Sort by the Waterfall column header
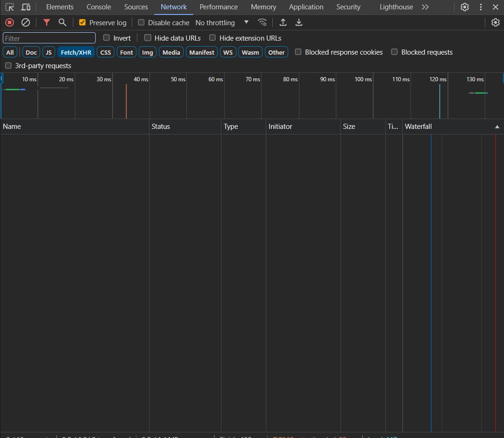 pyautogui.click(x=453, y=127)
